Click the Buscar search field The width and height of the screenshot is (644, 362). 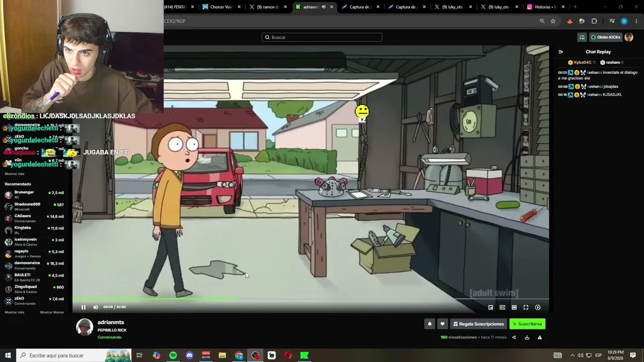coord(322,37)
